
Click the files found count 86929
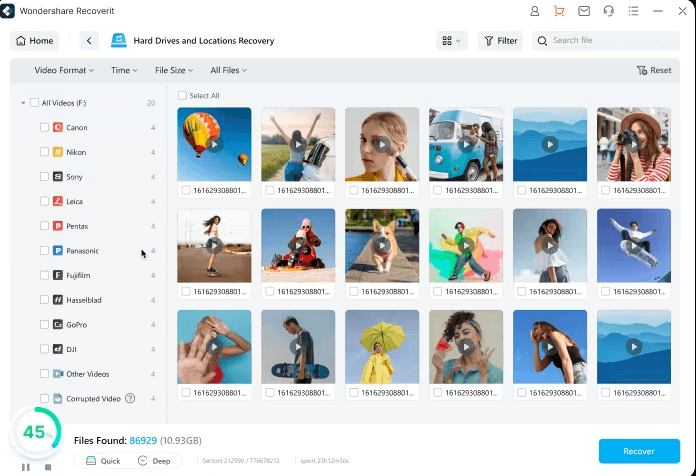point(143,440)
